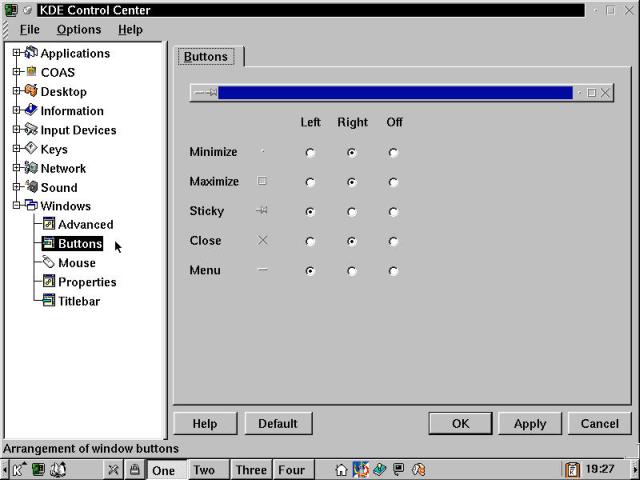The width and height of the screenshot is (640, 480).
Task: Set Close button position to Left
Action: coord(310,241)
